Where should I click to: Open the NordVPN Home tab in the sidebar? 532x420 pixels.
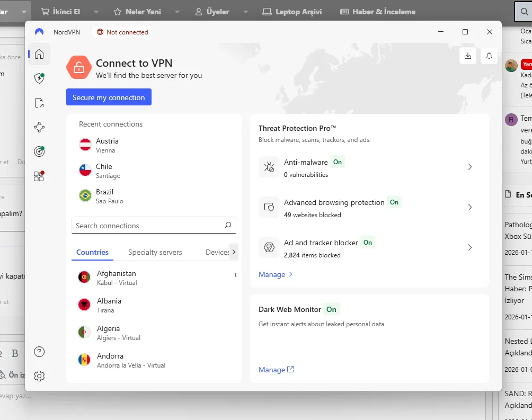coord(39,54)
